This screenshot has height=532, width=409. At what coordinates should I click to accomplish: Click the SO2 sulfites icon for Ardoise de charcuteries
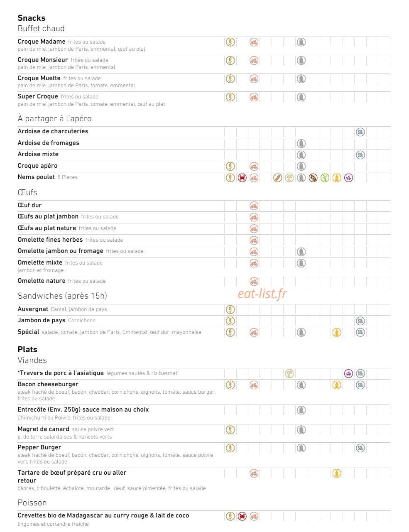pos(360,132)
